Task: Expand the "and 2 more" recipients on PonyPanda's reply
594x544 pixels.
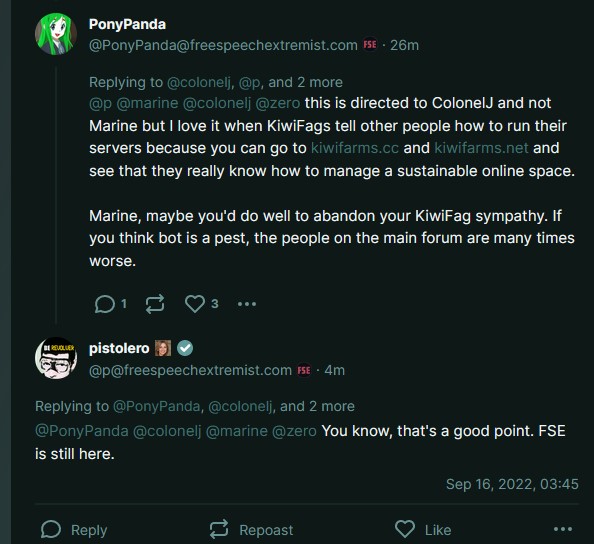Action: (305, 82)
